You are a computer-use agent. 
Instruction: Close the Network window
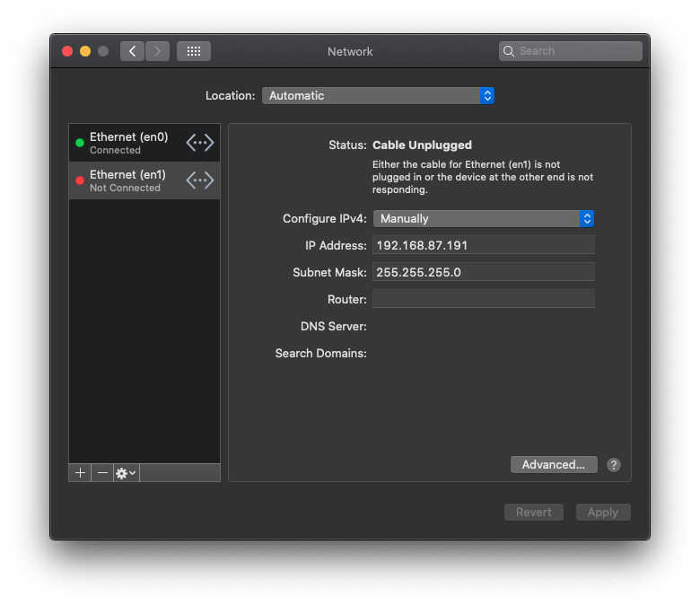point(67,51)
